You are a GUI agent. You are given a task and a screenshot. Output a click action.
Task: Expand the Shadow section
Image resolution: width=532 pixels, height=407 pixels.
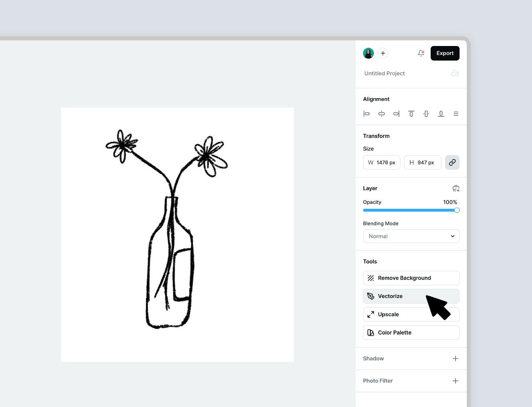point(455,359)
